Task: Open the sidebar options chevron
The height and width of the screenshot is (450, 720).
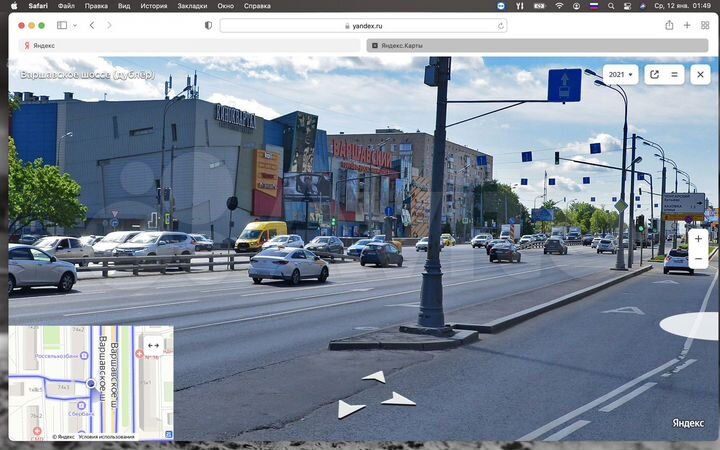Action: pos(75,26)
